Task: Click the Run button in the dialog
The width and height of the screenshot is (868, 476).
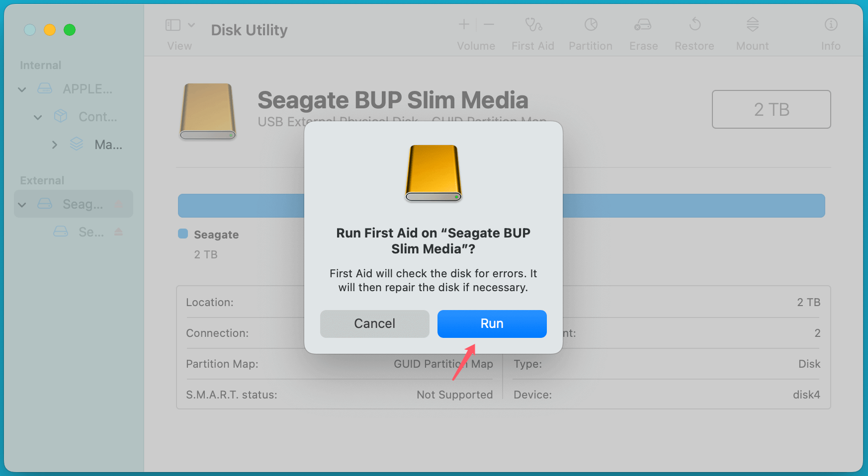Action: (491, 323)
